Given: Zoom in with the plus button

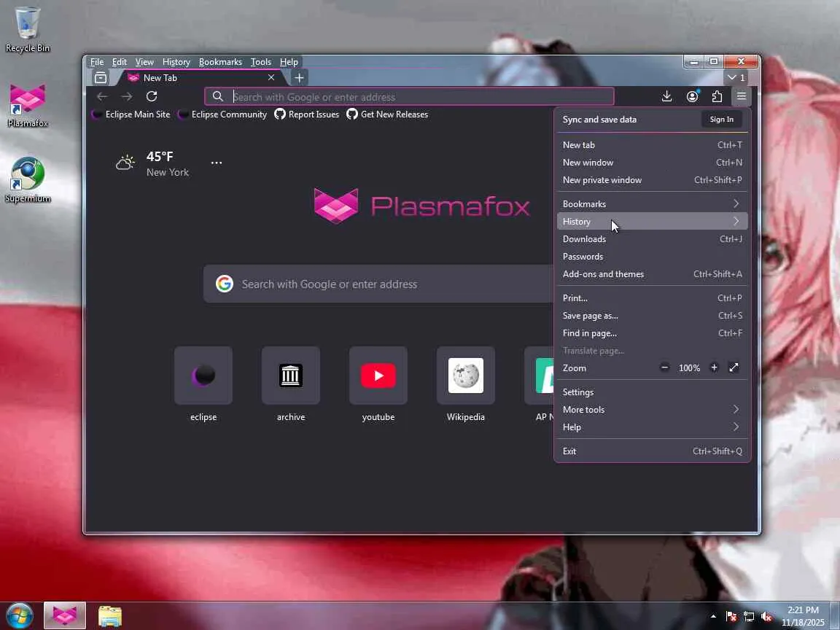Looking at the screenshot, I should pos(714,367).
